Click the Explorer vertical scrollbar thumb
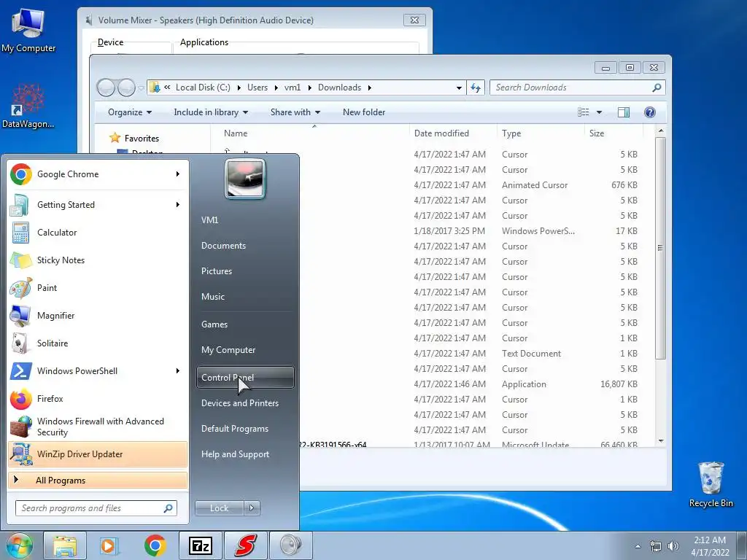Image resolution: width=747 pixels, height=560 pixels. pos(660,248)
